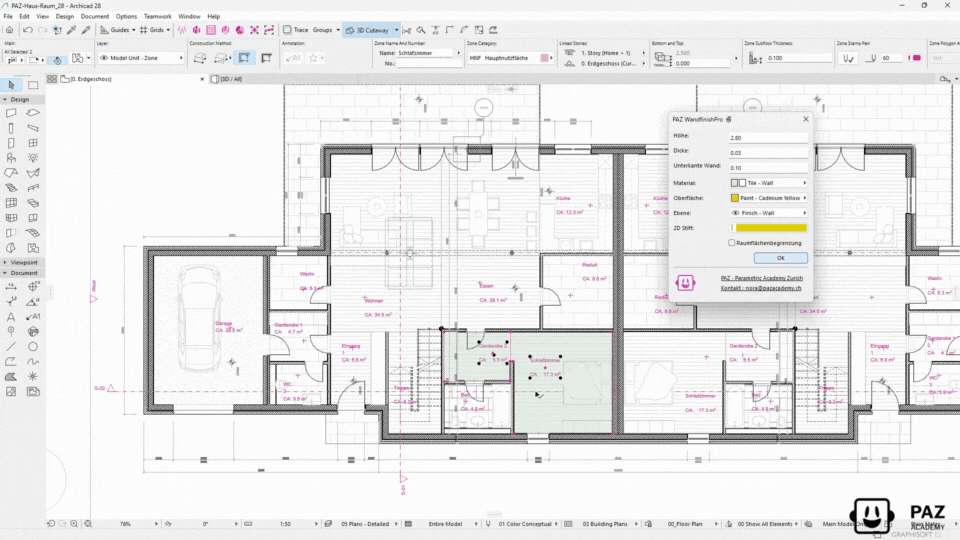Screen dimensions: 960x540
Task: Select the highlighted polygon construction method
Action: tap(244, 58)
